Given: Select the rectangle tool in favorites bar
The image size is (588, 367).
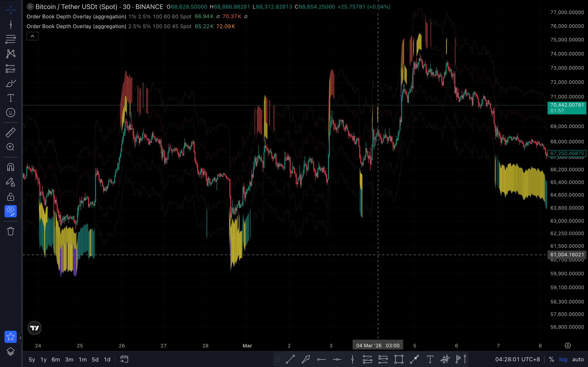Looking at the screenshot, I should click(x=399, y=359).
